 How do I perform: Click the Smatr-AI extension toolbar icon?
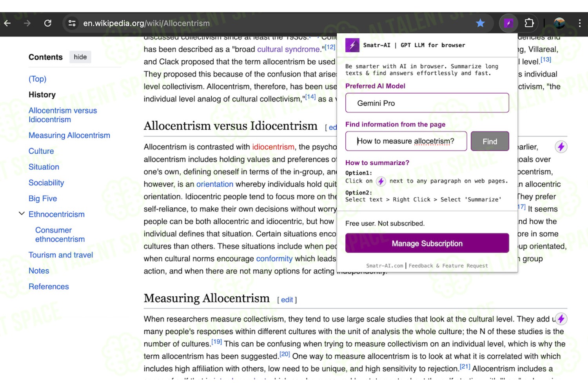click(x=508, y=23)
